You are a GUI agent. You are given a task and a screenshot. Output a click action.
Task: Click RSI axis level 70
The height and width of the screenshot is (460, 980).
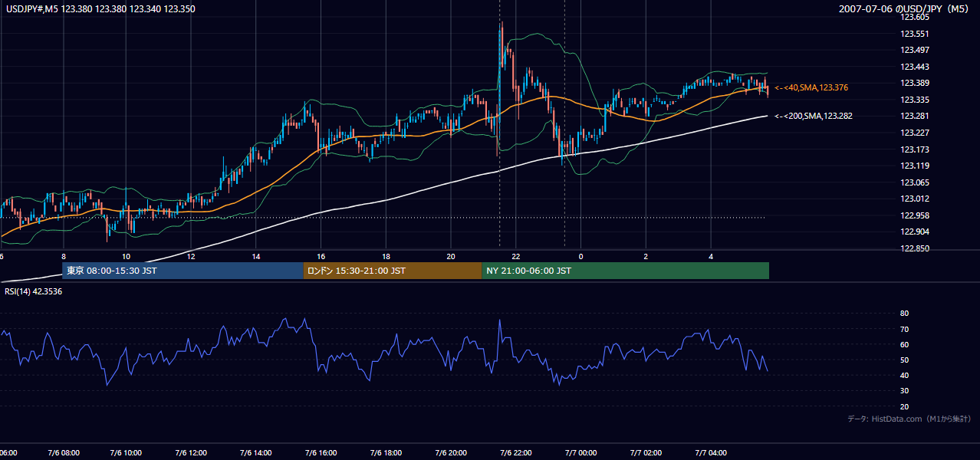tap(904, 329)
